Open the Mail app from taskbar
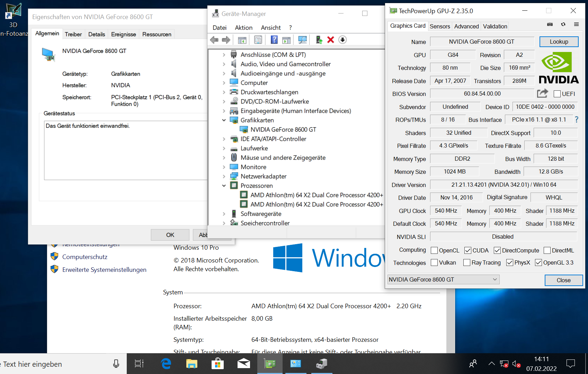This screenshot has height=374, width=588. [244, 364]
